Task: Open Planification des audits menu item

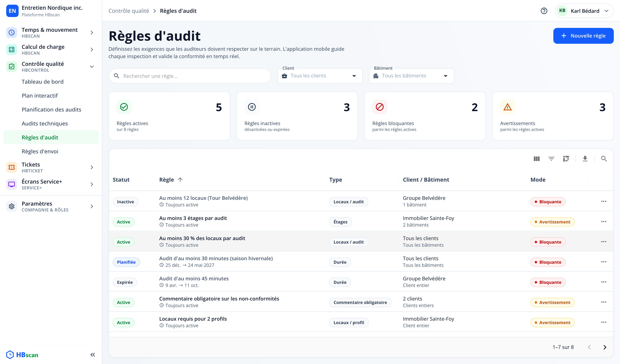Action: tap(51, 110)
